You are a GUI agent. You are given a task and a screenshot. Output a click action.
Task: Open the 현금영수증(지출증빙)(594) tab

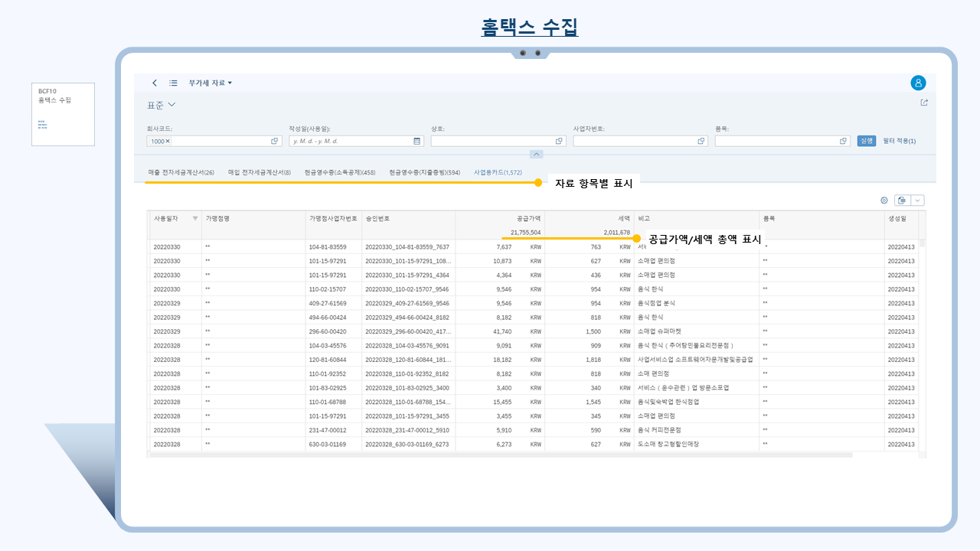pyautogui.click(x=425, y=172)
